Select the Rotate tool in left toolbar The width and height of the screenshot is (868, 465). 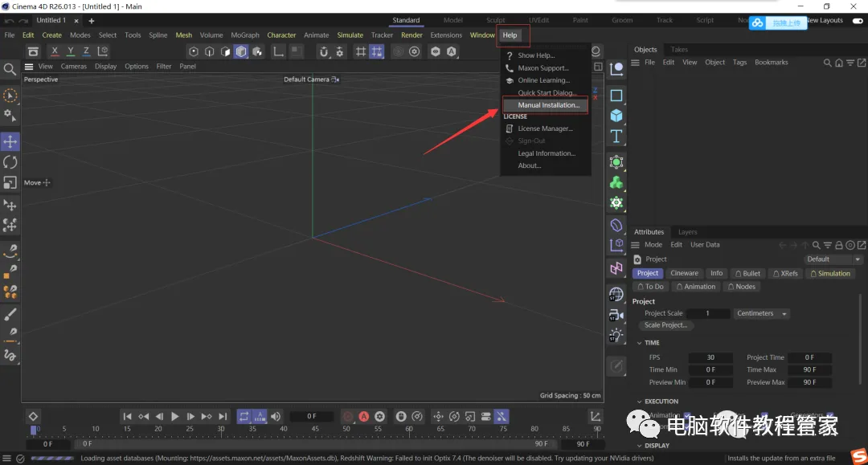point(10,162)
